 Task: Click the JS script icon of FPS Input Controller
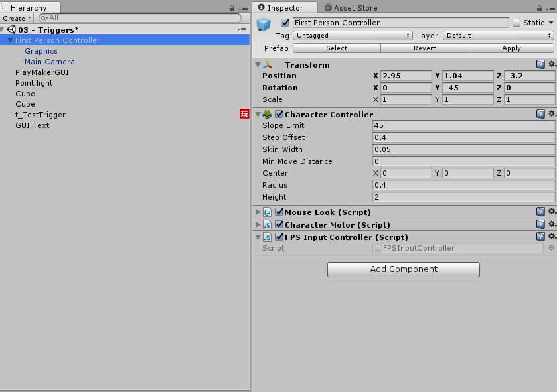pyautogui.click(x=267, y=237)
